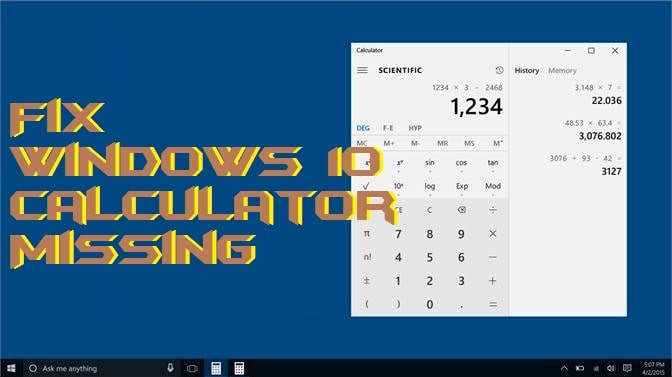Click the plus-minus sign toggle key
The image size is (672, 377).
coord(366,281)
